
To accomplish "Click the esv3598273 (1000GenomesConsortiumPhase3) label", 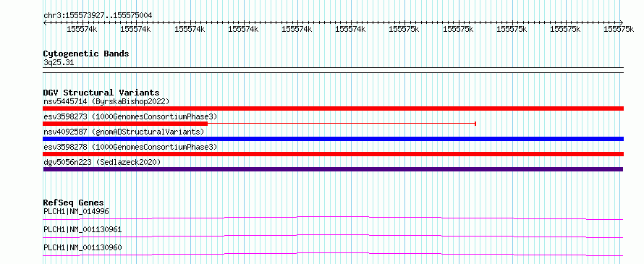I will (x=130, y=116).
